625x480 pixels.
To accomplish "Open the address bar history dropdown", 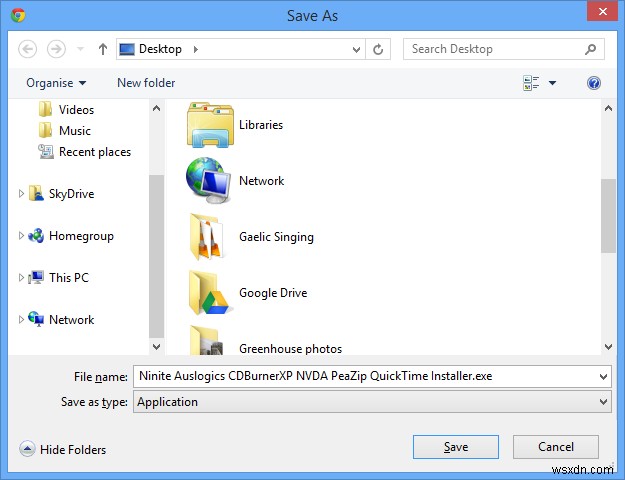I will (x=356, y=49).
